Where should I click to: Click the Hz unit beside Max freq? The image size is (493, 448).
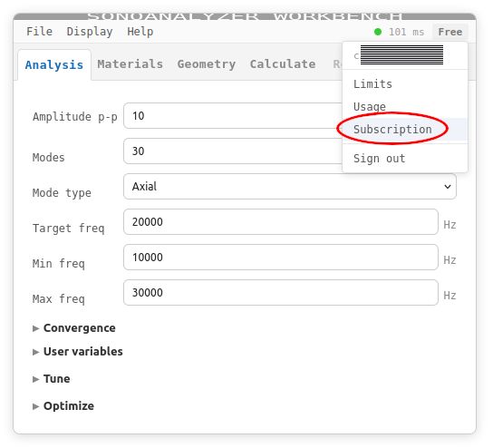tap(449, 295)
